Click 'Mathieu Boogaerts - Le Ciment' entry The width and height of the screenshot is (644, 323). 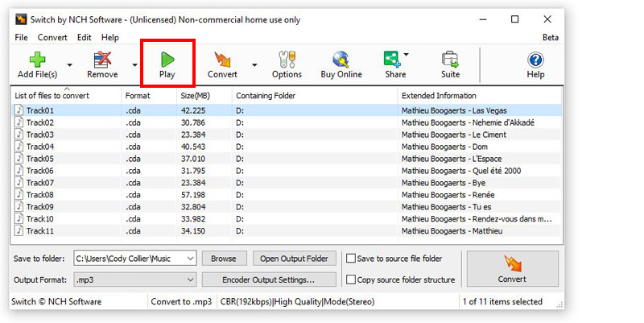pyautogui.click(x=454, y=135)
